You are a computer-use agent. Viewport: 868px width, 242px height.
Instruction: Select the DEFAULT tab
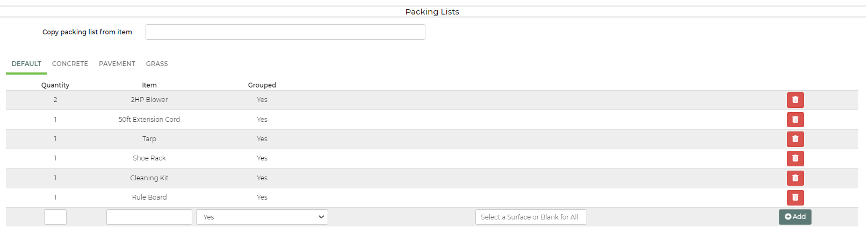coord(26,64)
